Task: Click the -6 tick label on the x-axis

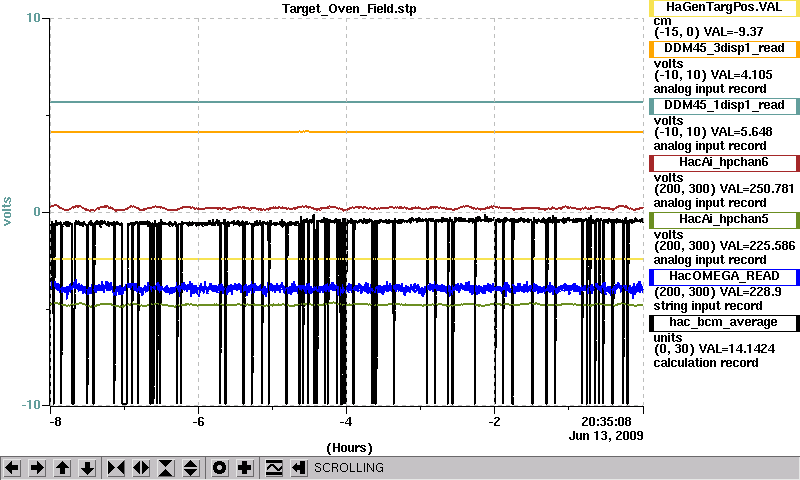Action: pos(198,422)
